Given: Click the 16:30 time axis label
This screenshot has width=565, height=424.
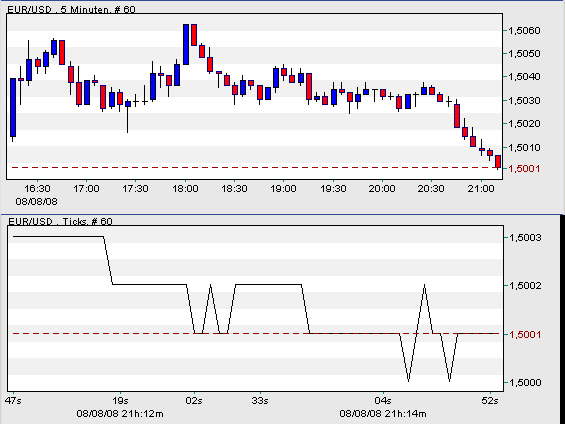Looking at the screenshot, I should 37,189.
